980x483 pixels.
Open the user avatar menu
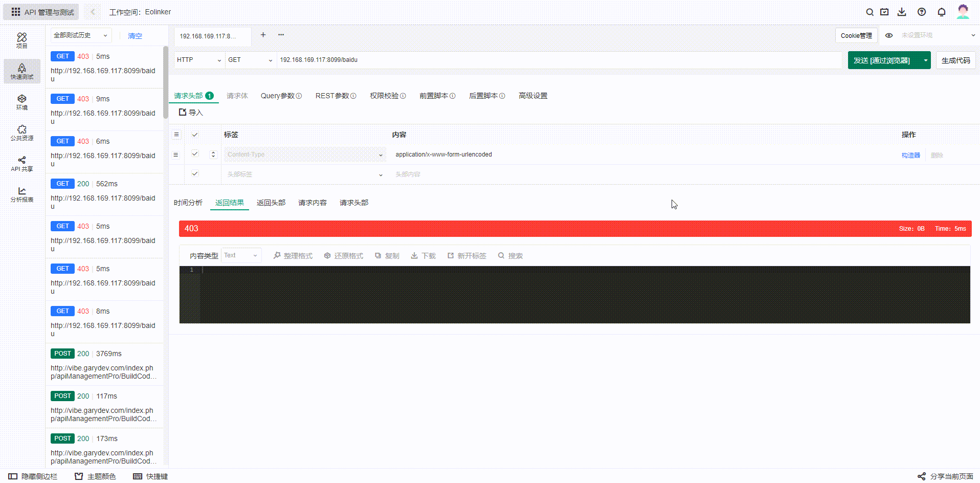click(963, 12)
